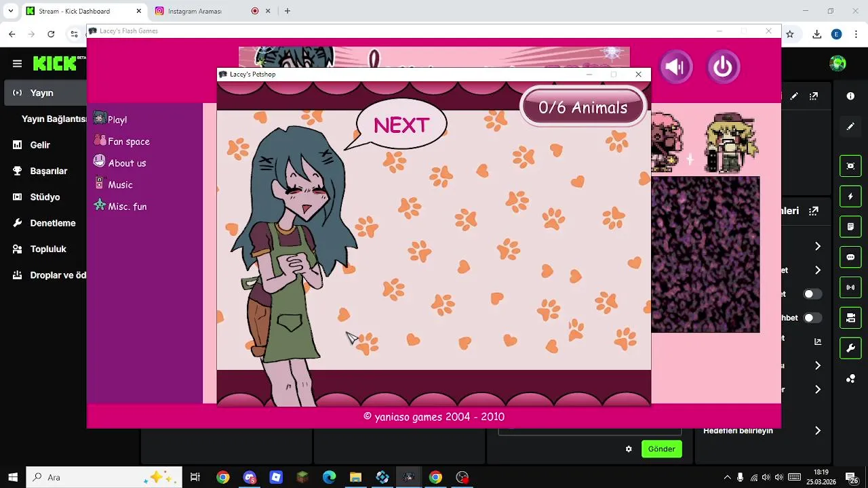Click the Kick user avatar at top right
The image size is (868, 488).
838,64
